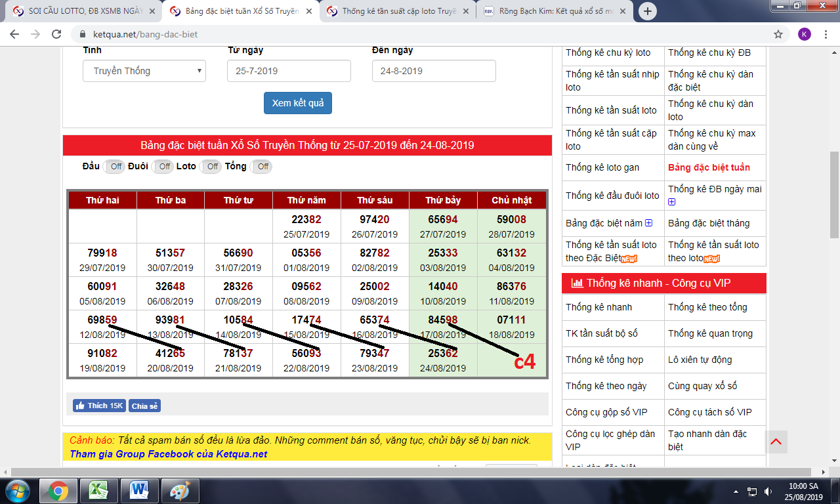
Task: Click the browser reload page icon
Action: 57,34
